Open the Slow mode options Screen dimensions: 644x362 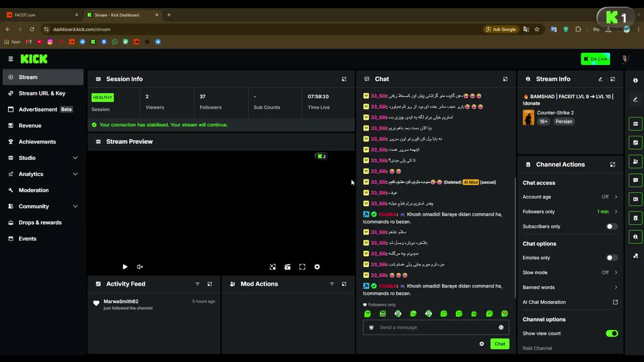[570, 273]
